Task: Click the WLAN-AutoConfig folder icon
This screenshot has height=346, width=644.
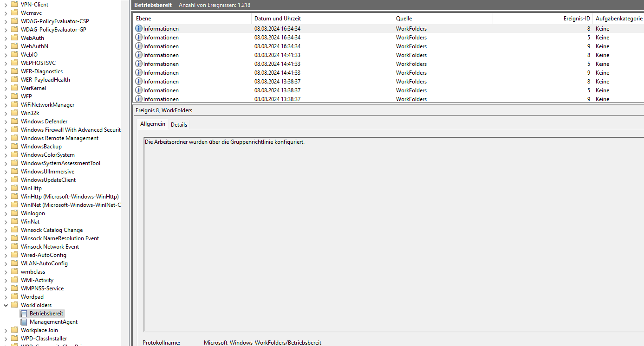Action: pyautogui.click(x=14, y=263)
